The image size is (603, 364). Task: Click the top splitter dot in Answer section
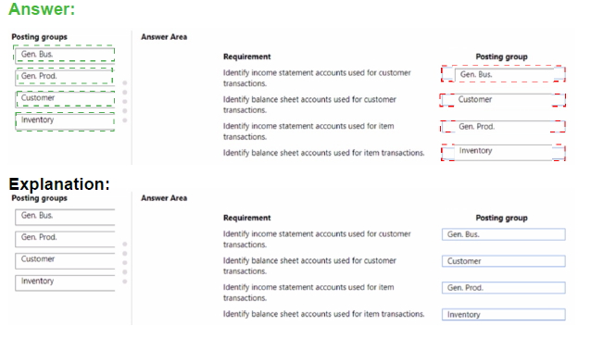(125, 83)
